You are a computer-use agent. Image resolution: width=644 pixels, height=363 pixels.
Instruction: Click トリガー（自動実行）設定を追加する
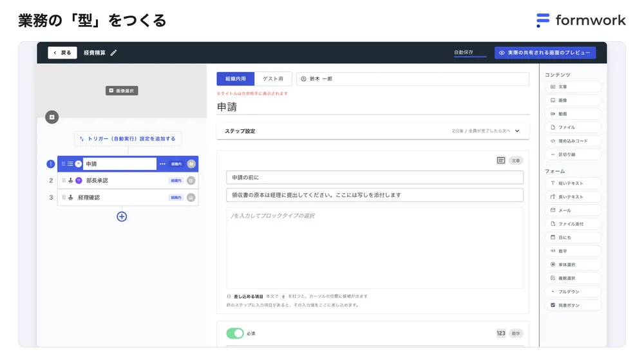click(128, 139)
